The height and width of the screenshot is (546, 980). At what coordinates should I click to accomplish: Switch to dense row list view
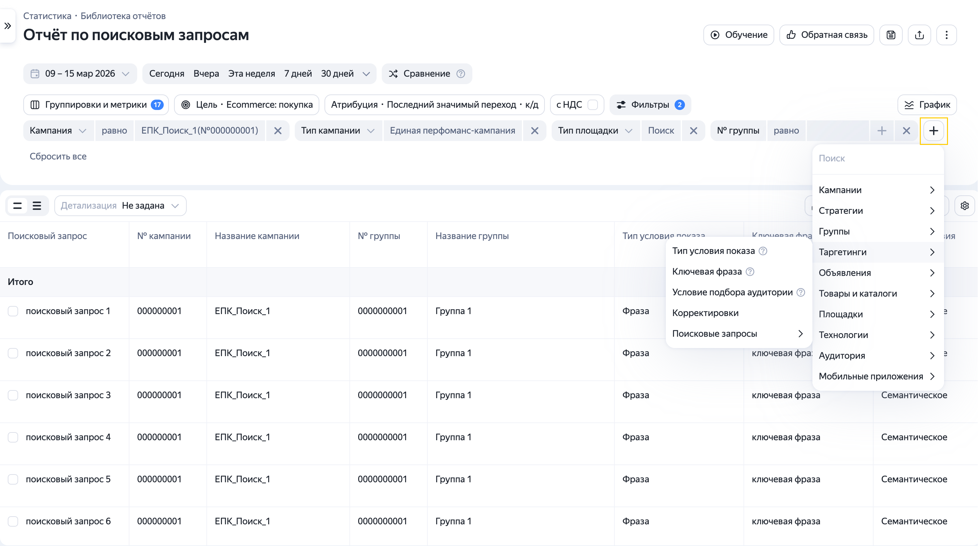[37, 206]
